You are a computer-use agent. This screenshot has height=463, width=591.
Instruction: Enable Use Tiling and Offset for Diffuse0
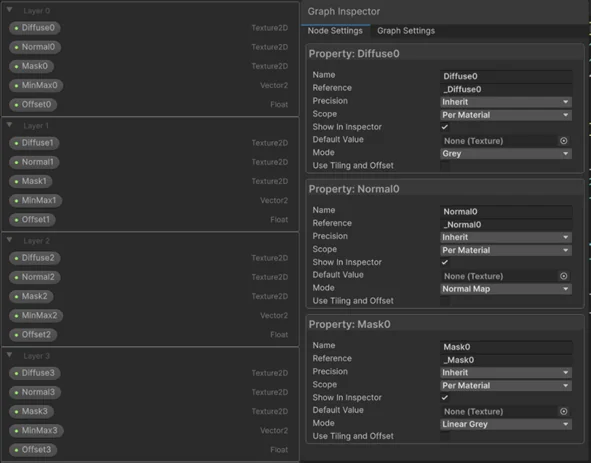[445, 166]
